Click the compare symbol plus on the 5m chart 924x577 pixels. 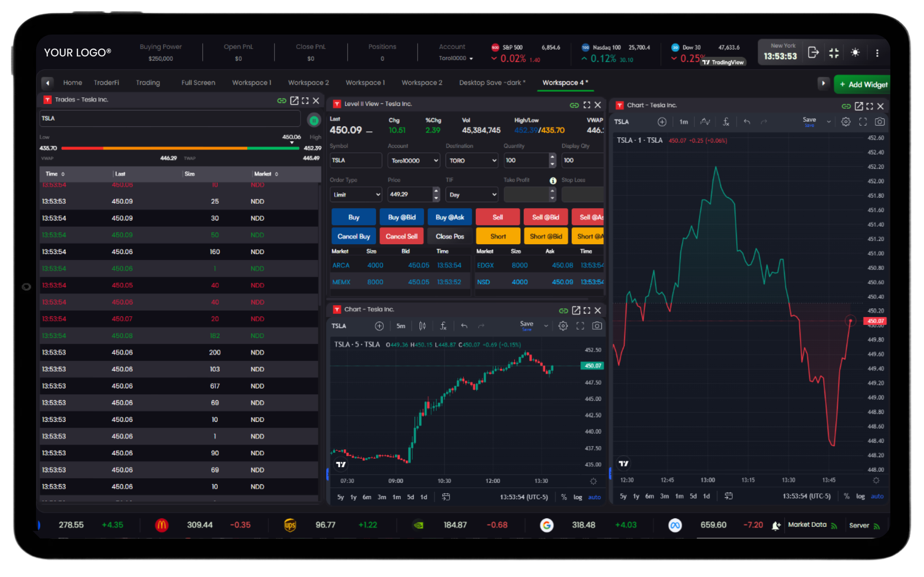click(379, 326)
